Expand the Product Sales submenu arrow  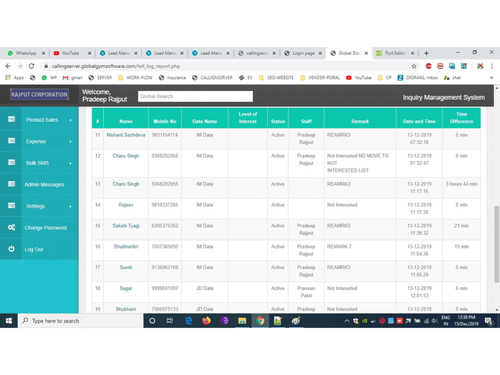pos(71,120)
